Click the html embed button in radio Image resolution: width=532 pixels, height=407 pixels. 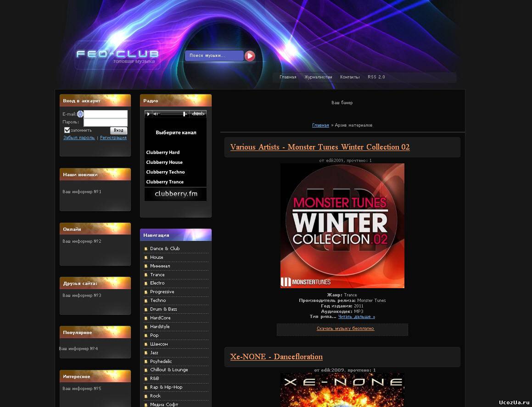tap(198, 114)
